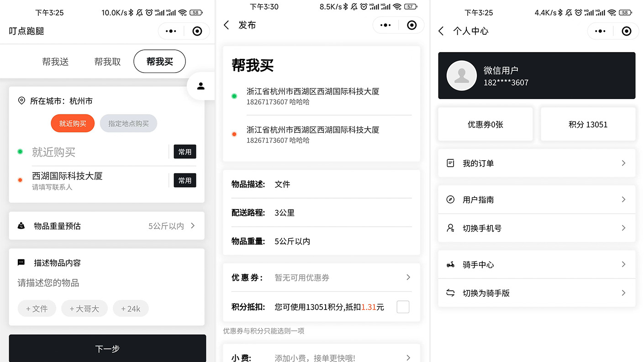The height and width of the screenshot is (362, 644).
Task: Tap the order list icon beside 我的订单
Action: 450,163
